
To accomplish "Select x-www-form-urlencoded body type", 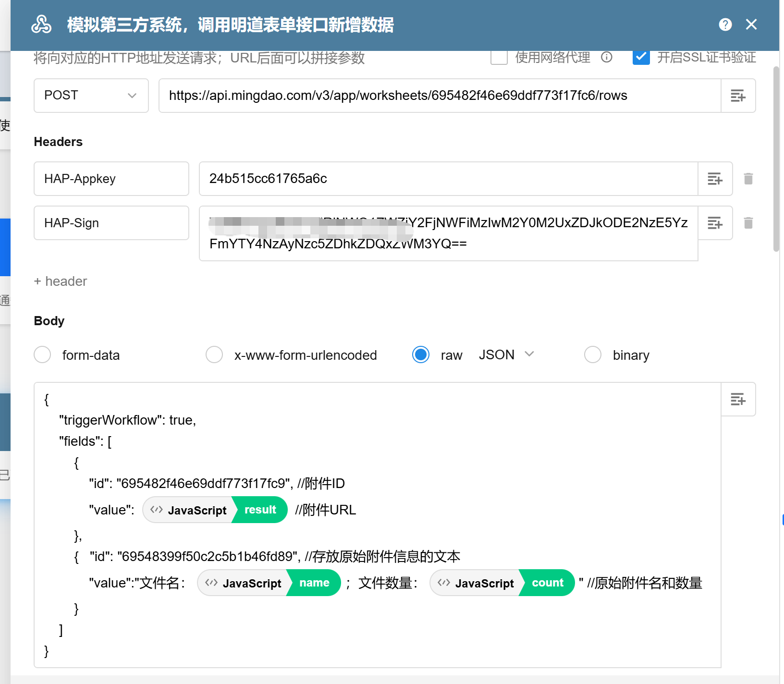I will pyautogui.click(x=214, y=355).
